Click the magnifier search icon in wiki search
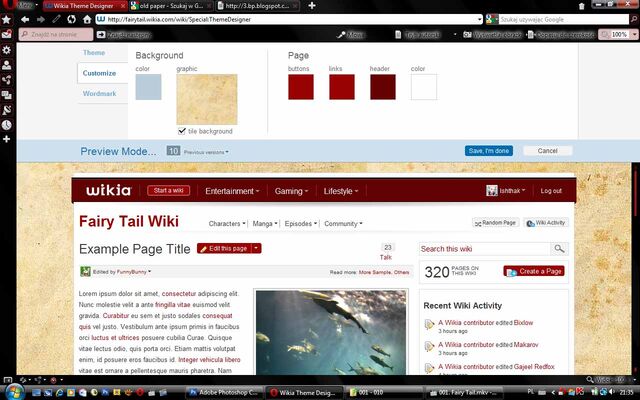 tap(559, 249)
